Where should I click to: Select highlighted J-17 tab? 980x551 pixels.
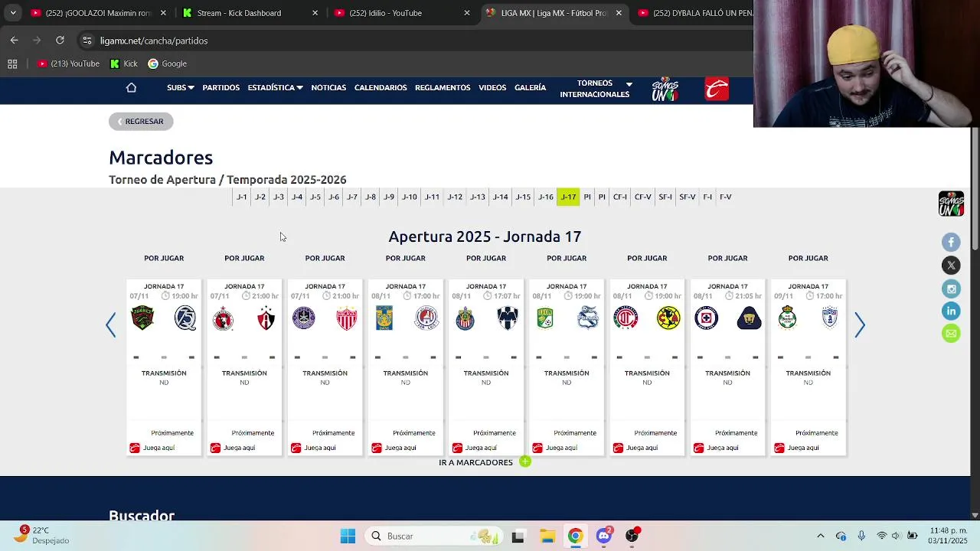pyautogui.click(x=568, y=197)
